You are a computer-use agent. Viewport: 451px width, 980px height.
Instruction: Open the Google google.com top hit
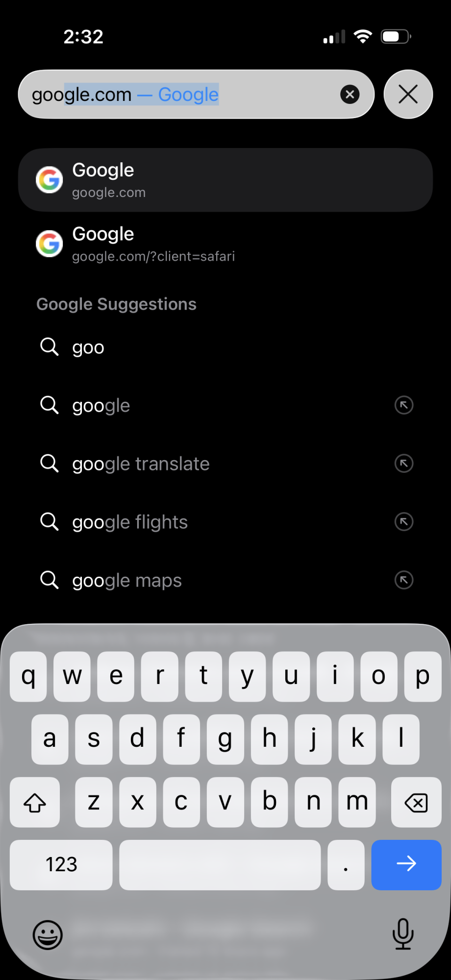[x=225, y=180]
